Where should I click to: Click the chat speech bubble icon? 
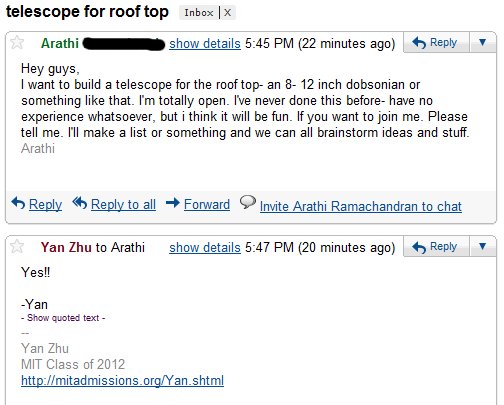[248, 202]
